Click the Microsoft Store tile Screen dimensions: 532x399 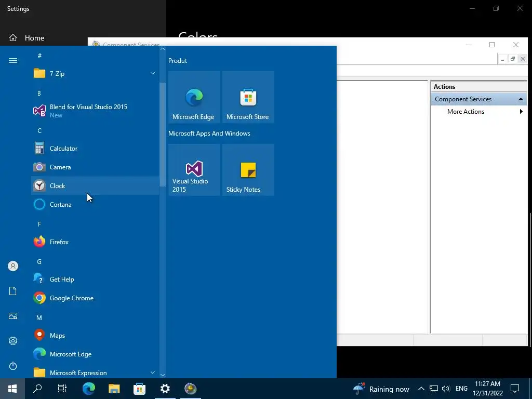(x=248, y=97)
